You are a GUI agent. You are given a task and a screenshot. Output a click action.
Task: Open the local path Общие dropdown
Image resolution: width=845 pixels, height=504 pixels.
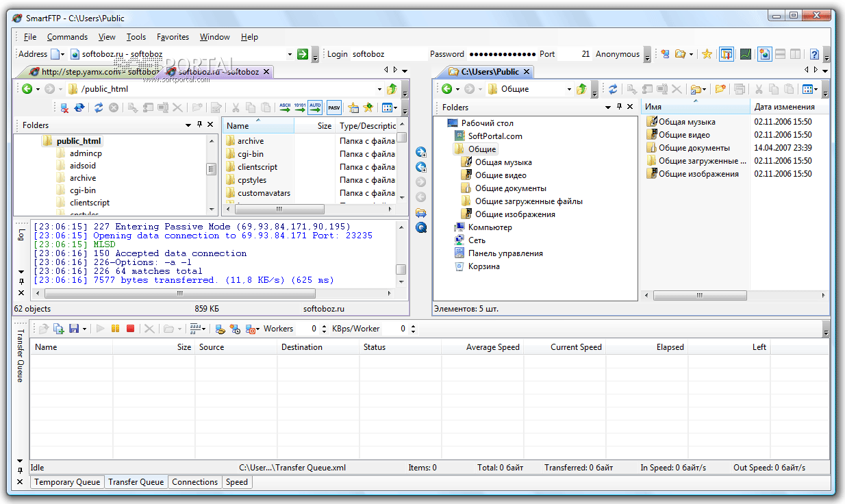pos(569,89)
